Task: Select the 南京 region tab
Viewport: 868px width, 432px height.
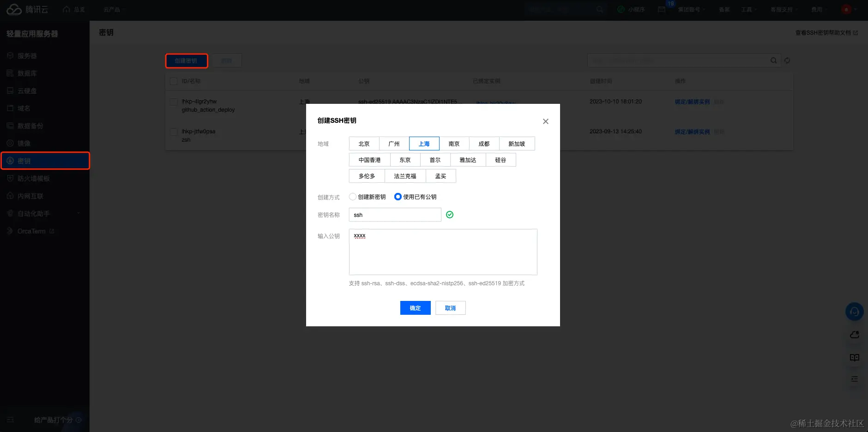Action: click(454, 144)
